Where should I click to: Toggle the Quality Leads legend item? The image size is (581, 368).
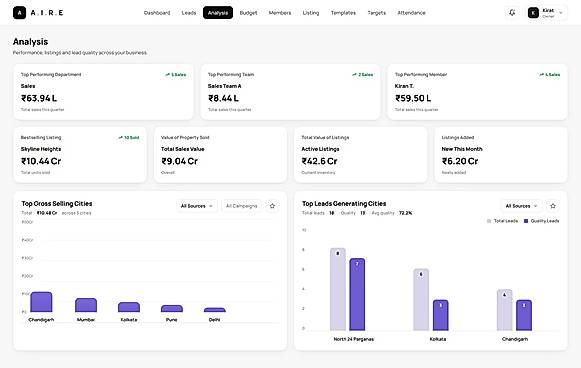(541, 221)
